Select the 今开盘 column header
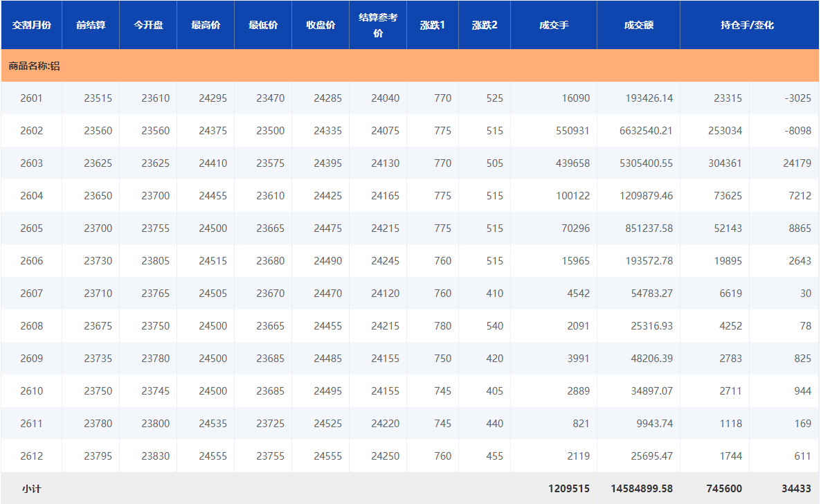This screenshot has width=821, height=504. 148,25
